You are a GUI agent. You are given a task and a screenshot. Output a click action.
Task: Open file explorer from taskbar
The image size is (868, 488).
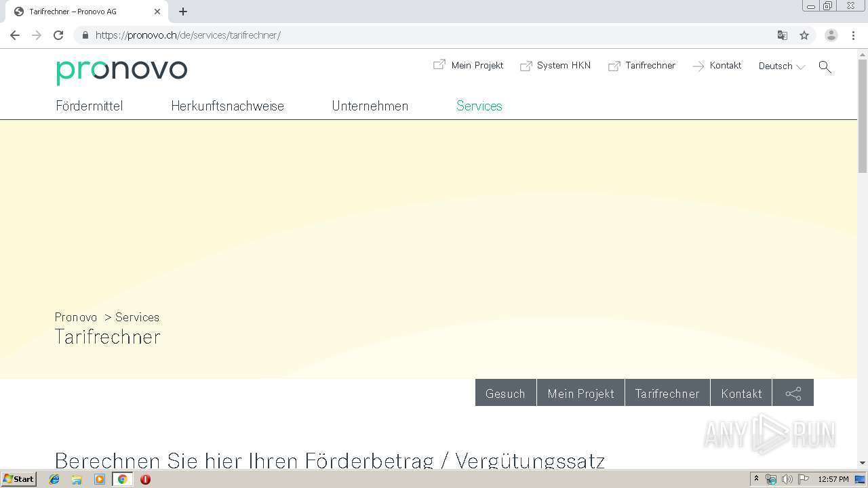point(77,479)
